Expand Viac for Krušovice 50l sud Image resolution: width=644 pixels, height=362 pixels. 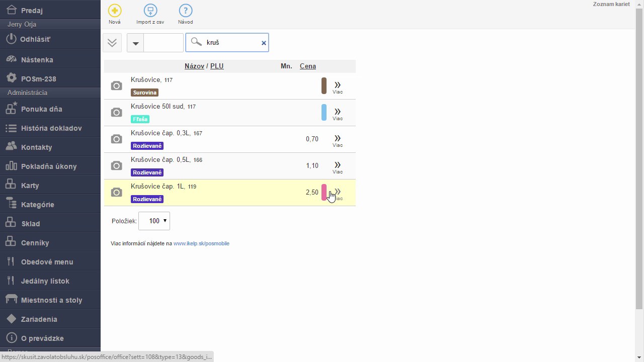click(338, 114)
